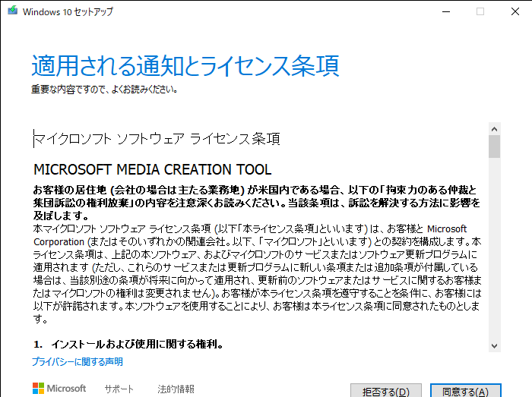Click section 1. インストールおよび使用に関する権利。
The height and width of the screenshot is (397, 532).
[x=128, y=344]
